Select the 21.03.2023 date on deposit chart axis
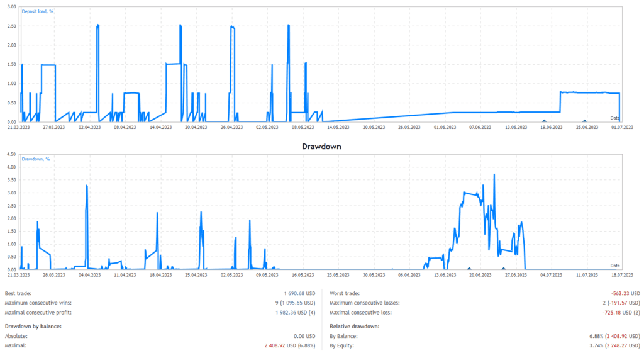Viewport: 644px width, 353px height. coord(18,127)
